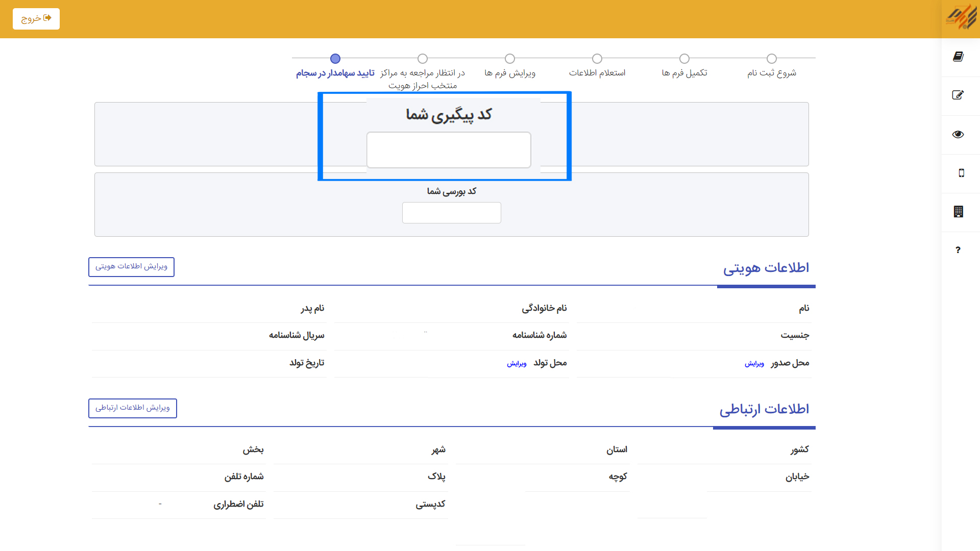
Task: Click the محل صدور field label
Action: [x=790, y=363]
